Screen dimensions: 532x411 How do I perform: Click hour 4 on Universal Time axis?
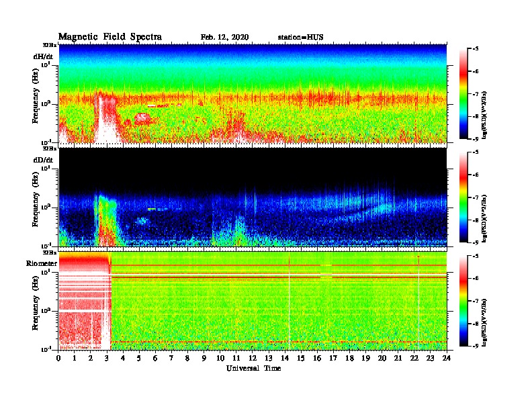(x=123, y=359)
